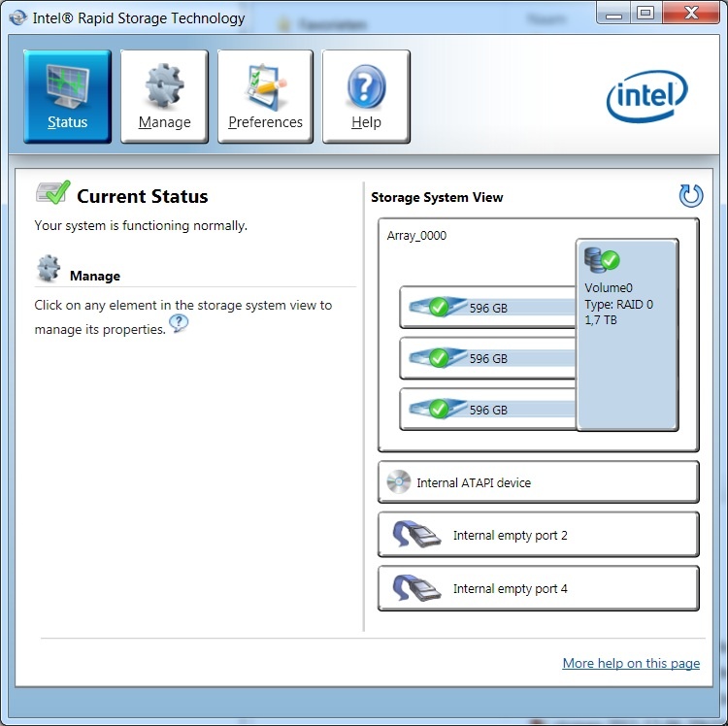Image resolution: width=728 pixels, height=726 pixels.
Task: Close the Intel Rapid Storage Technology window
Action: coord(691,14)
